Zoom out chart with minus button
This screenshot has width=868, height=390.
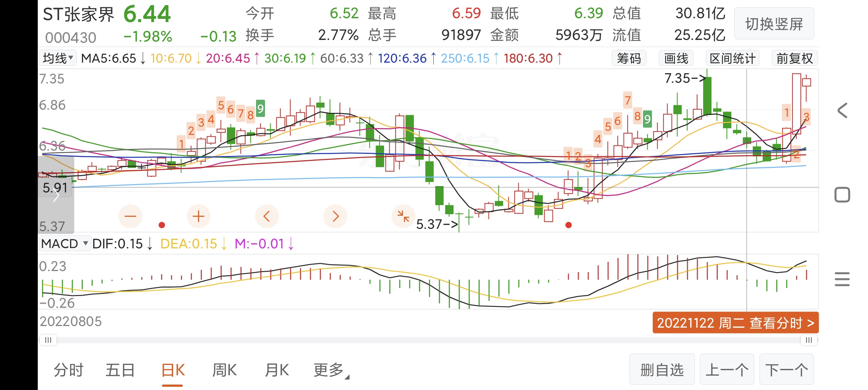tap(130, 216)
